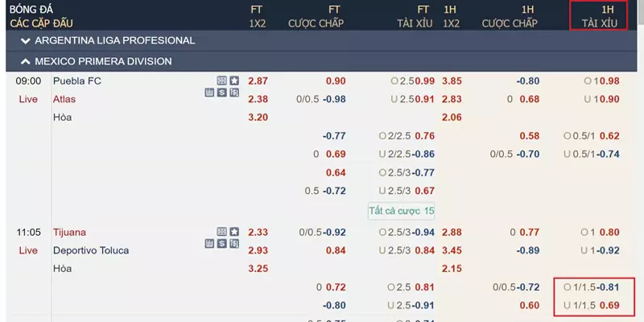Show all bets via Tất cả cược 15
The width and height of the screenshot is (644, 322).
point(401,211)
